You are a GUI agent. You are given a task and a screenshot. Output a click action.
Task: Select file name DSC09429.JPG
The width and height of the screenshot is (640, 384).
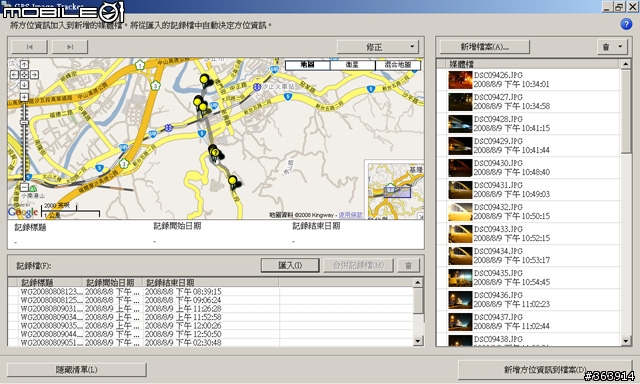[x=498, y=141]
